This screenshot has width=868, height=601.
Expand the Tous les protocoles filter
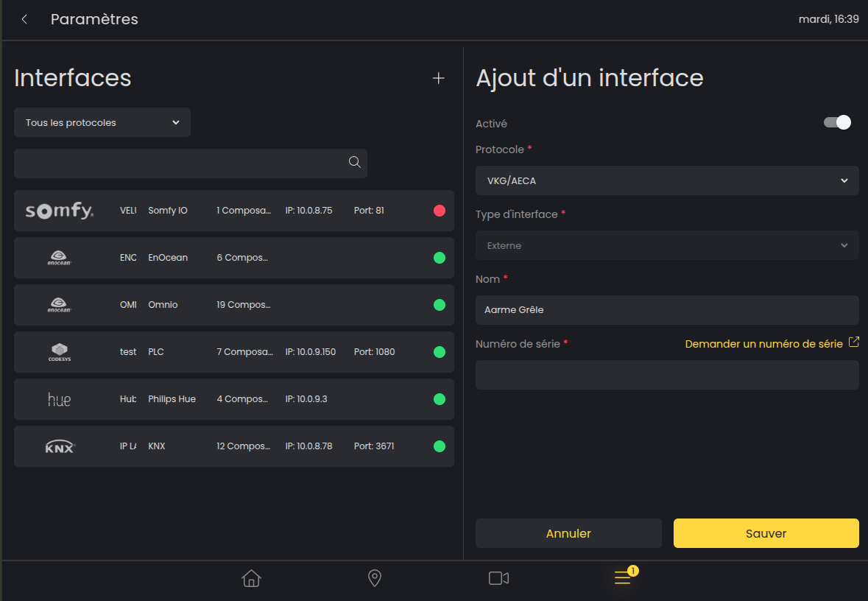(x=102, y=123)
